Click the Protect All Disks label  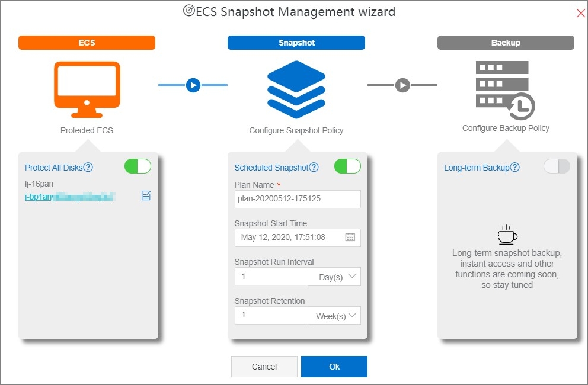click(x=53, y=168)
